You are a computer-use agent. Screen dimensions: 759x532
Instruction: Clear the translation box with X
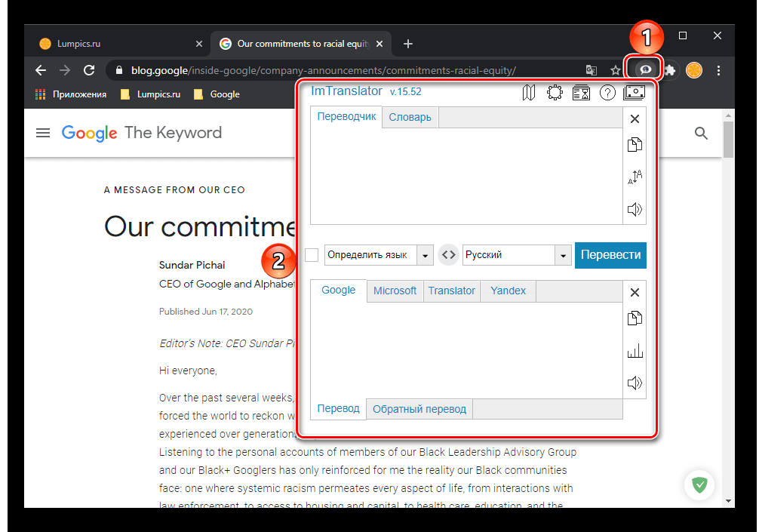[635, 292]
